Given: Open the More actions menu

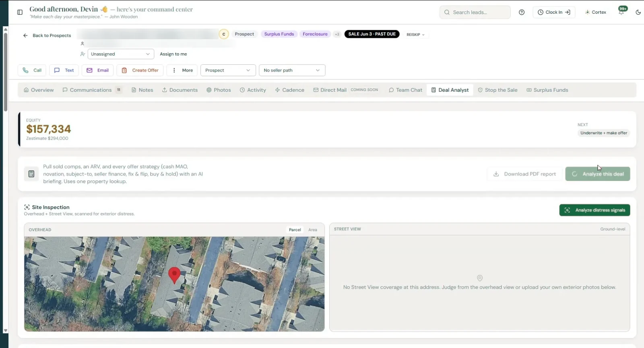Looking at the screenshot, I should coord(182,70).
